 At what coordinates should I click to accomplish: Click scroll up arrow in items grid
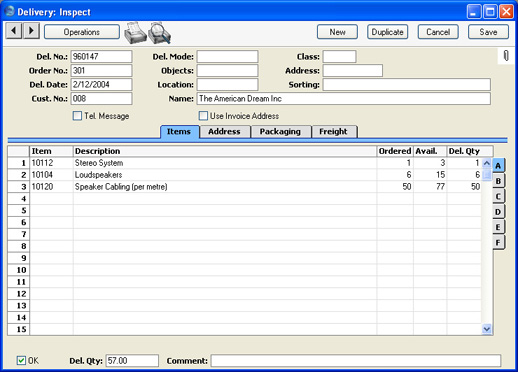(486, 163)
